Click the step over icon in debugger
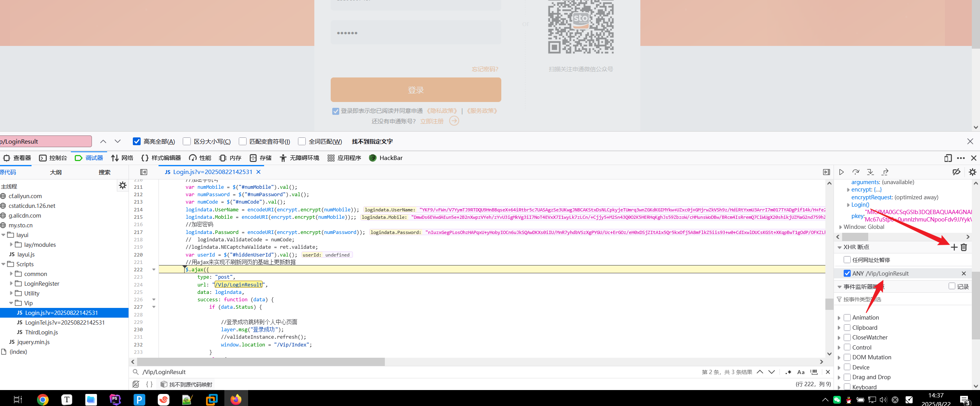The image size is (980, 406). click(856, 172)
